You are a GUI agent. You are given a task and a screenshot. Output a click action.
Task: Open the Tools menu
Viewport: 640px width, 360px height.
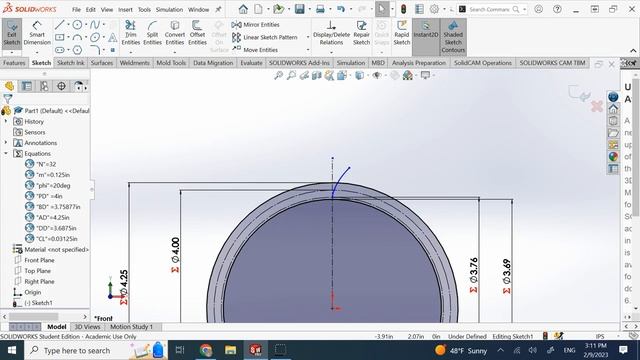coord(144,9)
